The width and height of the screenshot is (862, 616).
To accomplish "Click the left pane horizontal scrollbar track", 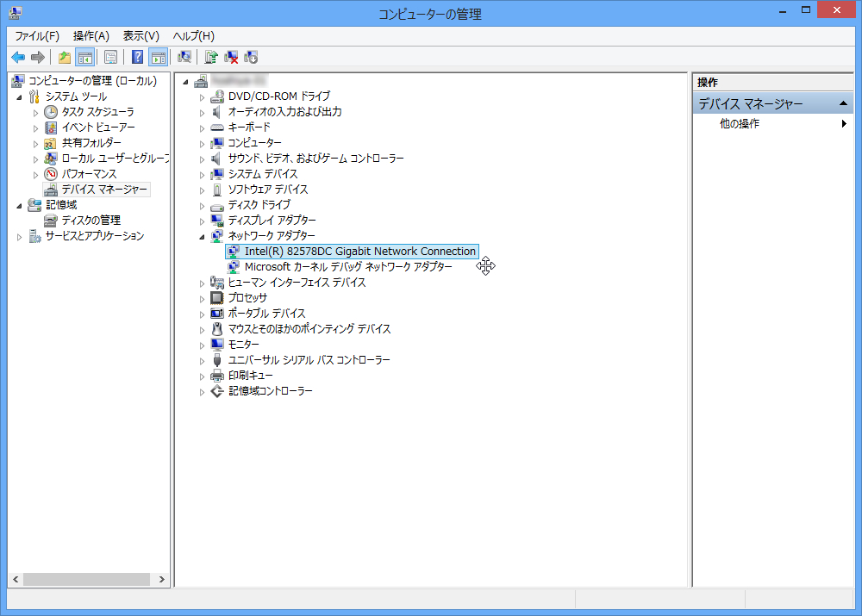I will [x=86, y=579].
